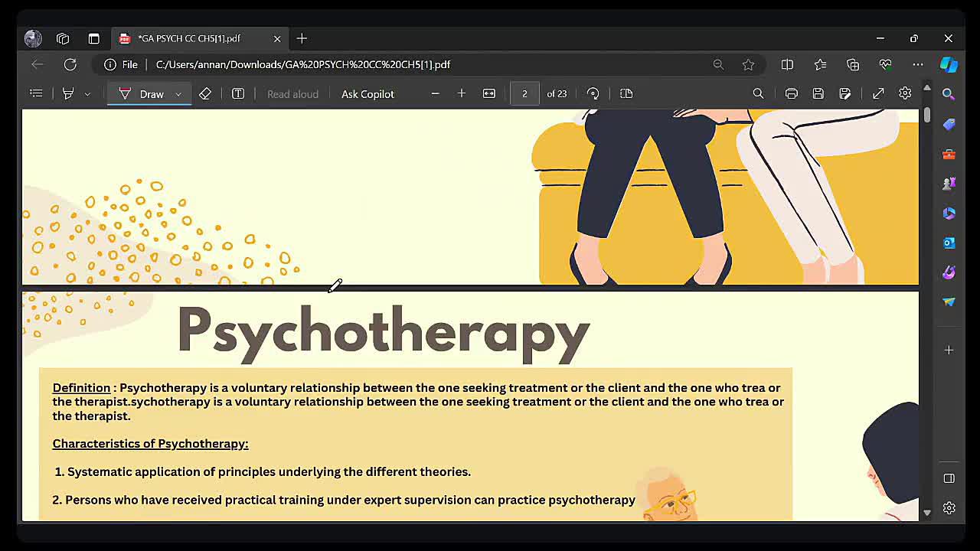
Task: Select the Erase tool
Action: click(205, 93)
